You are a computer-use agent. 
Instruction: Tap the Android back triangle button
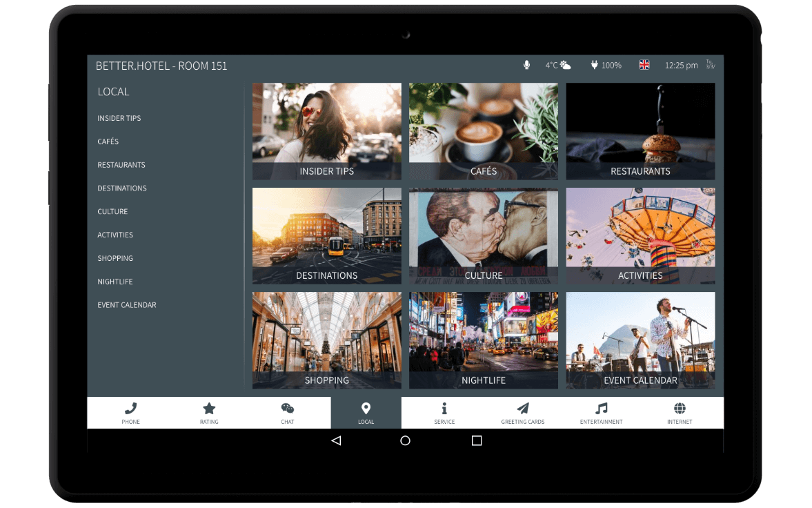pos(336,440)
